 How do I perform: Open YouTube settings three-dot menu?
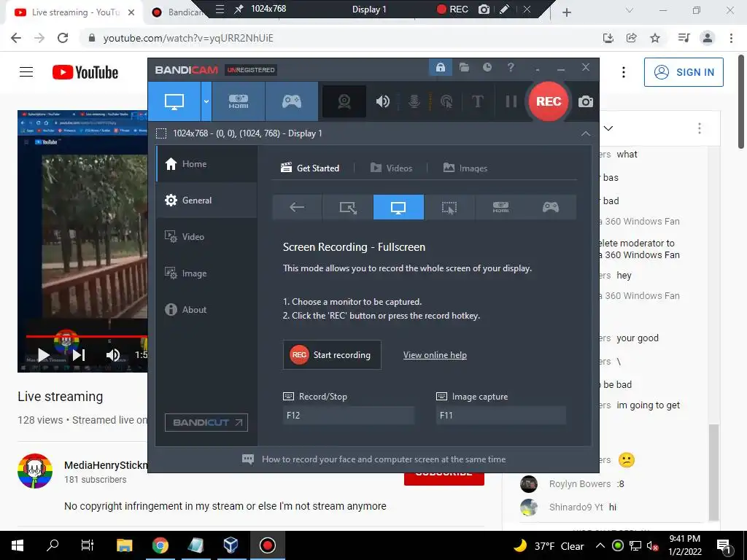[x=623, y=72]
